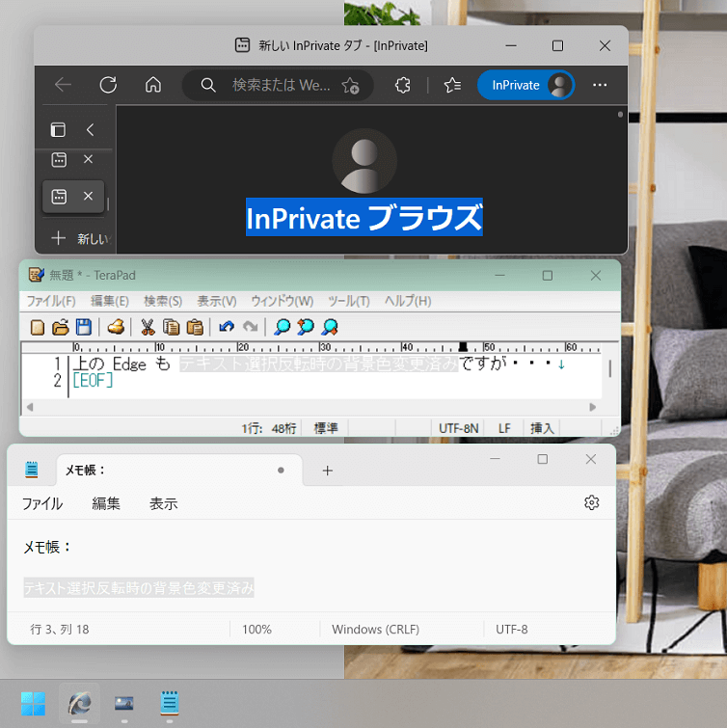Click the 100% zoom level in Notepad status bar
The width and height of the screenshot is (727, 728).
(x=256, y=629)
